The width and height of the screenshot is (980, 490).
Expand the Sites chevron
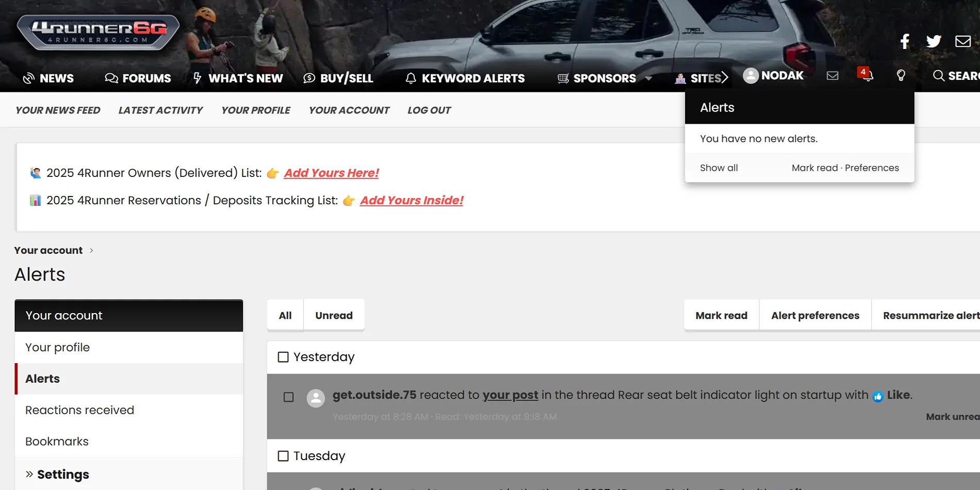725,77
